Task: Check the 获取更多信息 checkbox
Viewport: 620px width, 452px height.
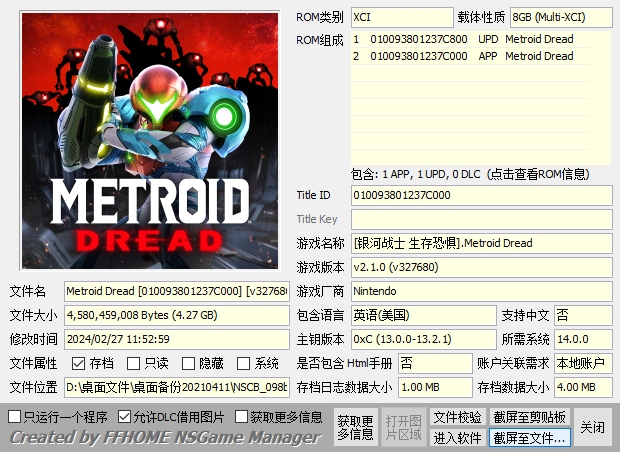Action: tap(241, 416)
